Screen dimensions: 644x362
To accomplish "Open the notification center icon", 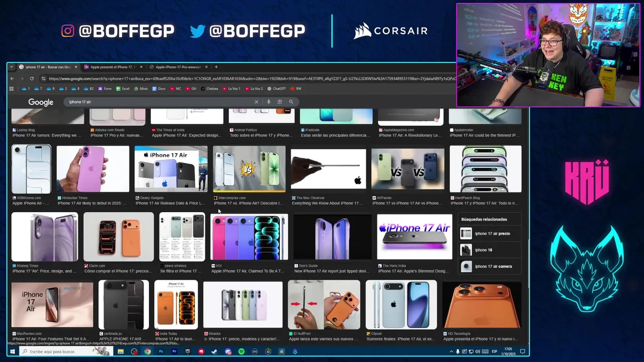I will pyautogui.click(x=522, y=351).
